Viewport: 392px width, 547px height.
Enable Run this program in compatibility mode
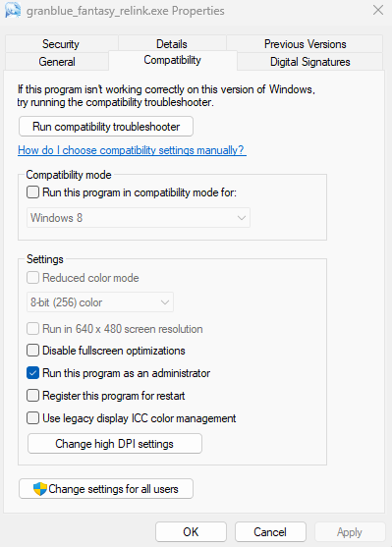pos(32,192)
